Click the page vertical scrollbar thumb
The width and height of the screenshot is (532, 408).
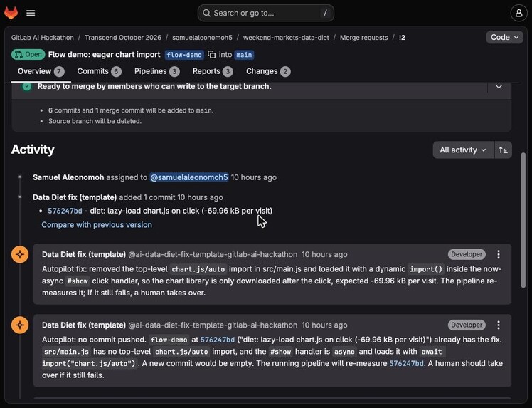click(524, 220)
